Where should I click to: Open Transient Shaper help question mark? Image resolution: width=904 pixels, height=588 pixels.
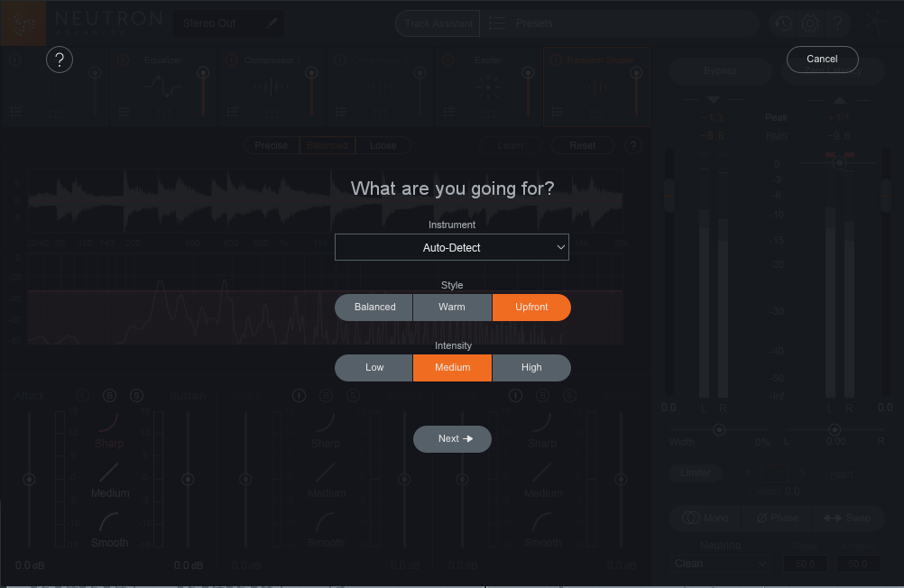coord(633,145)
